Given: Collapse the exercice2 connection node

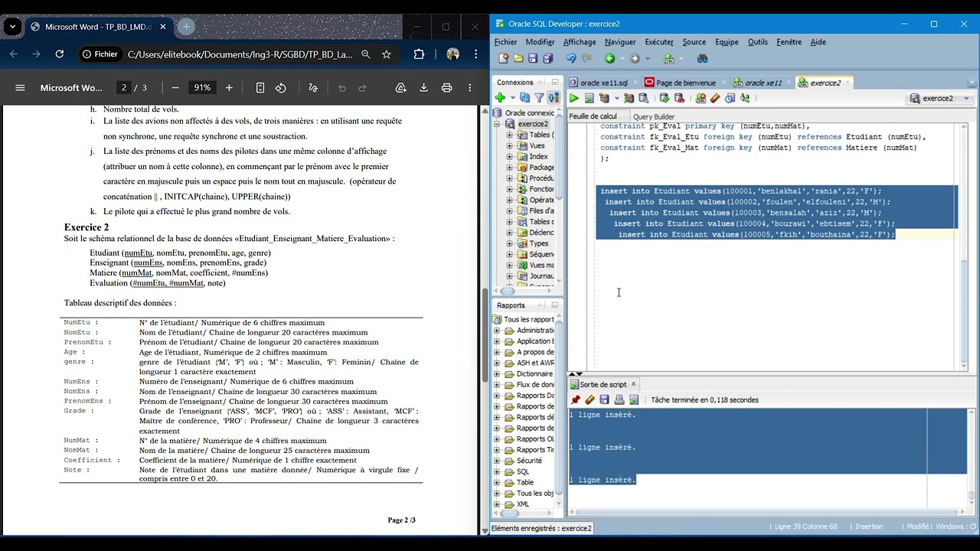Looking at the screenshot, I should 497,124.
